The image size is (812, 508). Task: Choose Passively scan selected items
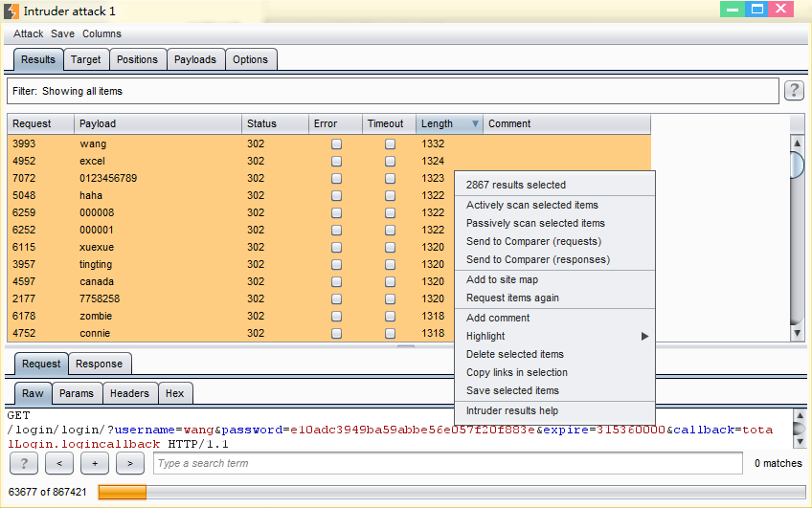(x=554, y=223)
